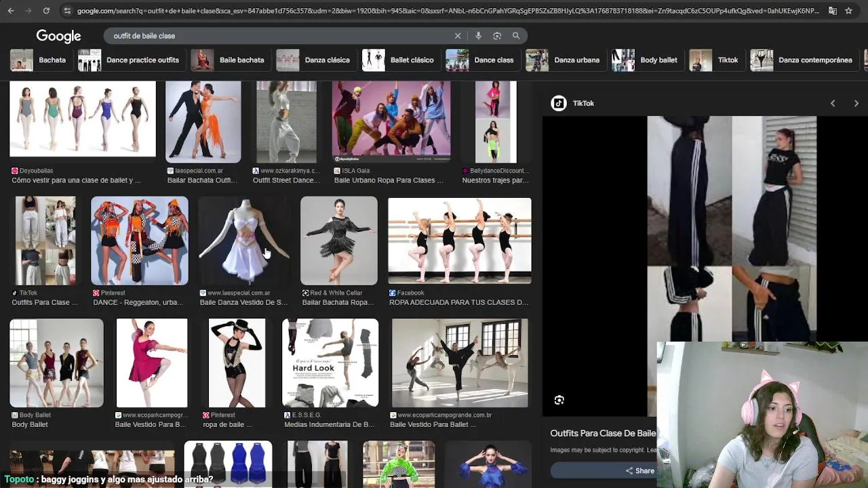This screenshot has width=868, height=488.
Task: Go to Google home via logo
Action: pos(58,36)
